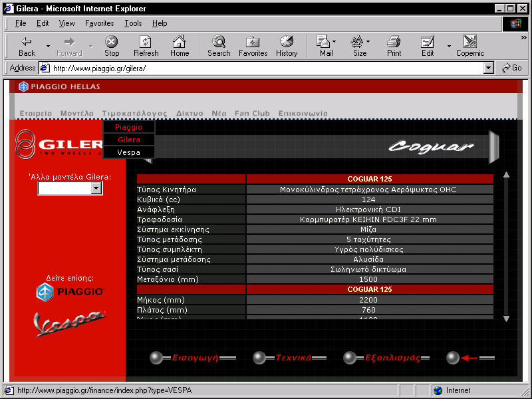Open the Search pane
Screen dimensions: 532x399
219,46
